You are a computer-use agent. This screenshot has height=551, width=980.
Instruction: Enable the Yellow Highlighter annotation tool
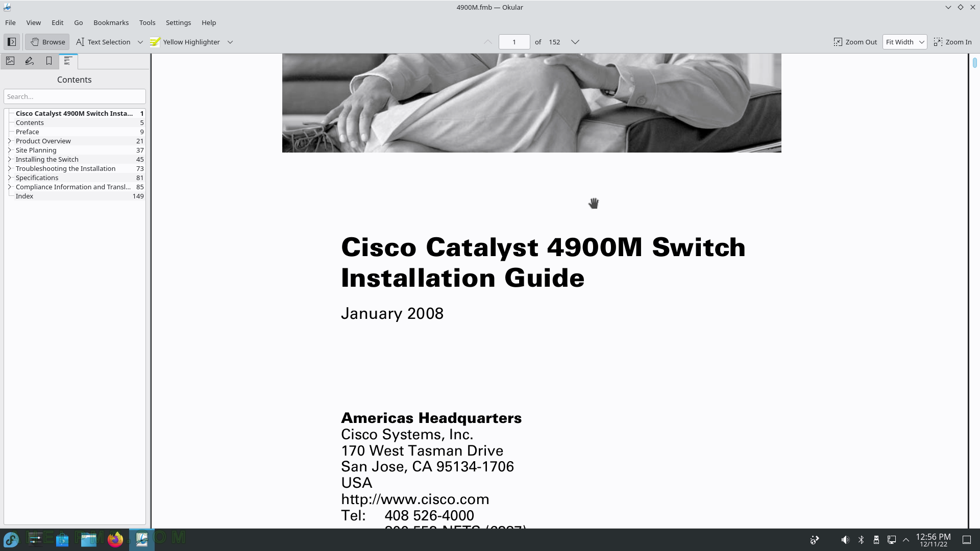pos(185,42)
